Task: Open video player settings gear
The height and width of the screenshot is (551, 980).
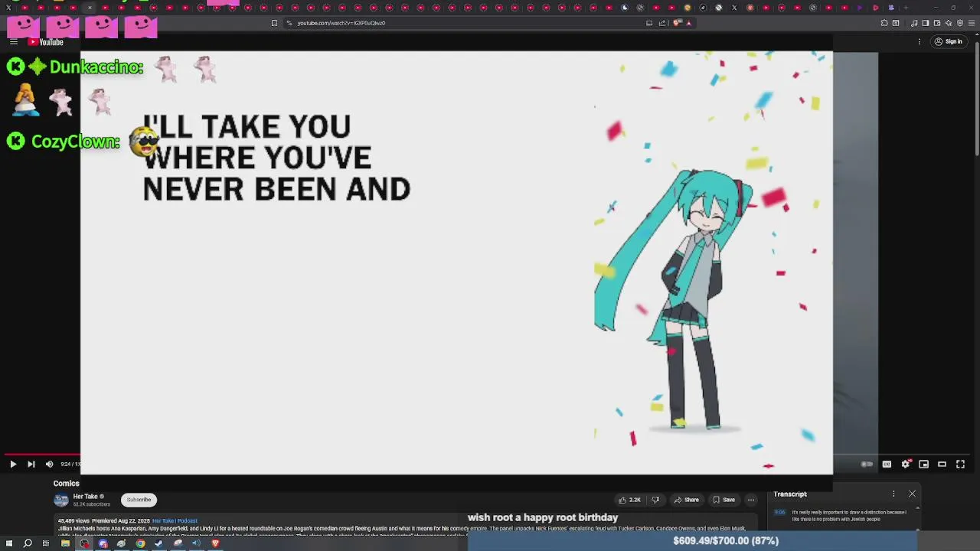Action: [x=906, y=464]
